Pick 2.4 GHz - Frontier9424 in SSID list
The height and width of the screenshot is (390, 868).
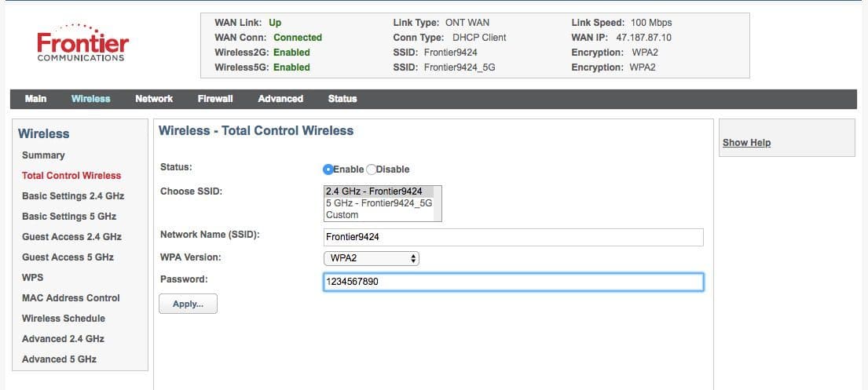tap(374, 191)
